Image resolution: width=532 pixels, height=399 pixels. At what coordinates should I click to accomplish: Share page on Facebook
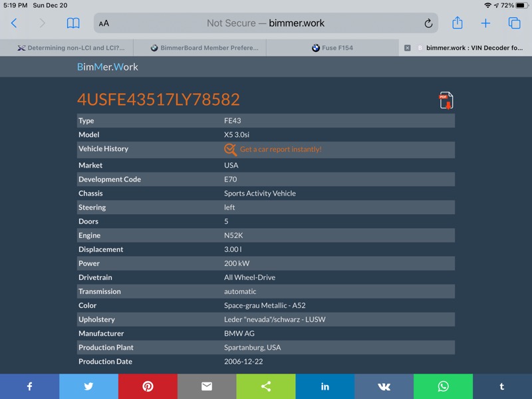29,386
